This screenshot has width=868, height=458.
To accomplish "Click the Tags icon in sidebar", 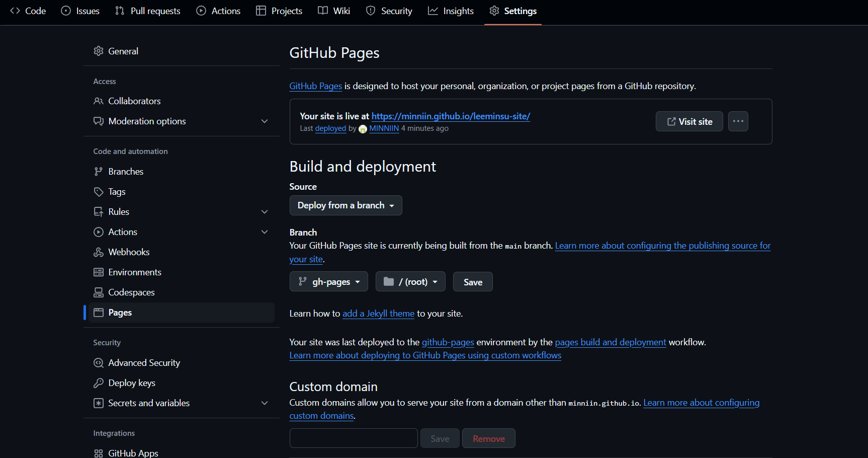I will tap(99, 192).
